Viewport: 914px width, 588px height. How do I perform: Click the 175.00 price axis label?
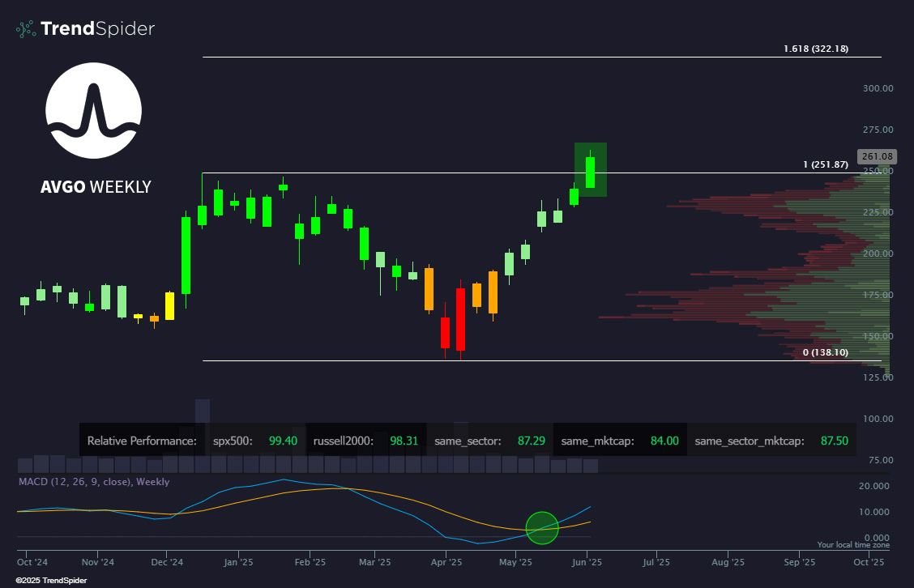(878, 295)
